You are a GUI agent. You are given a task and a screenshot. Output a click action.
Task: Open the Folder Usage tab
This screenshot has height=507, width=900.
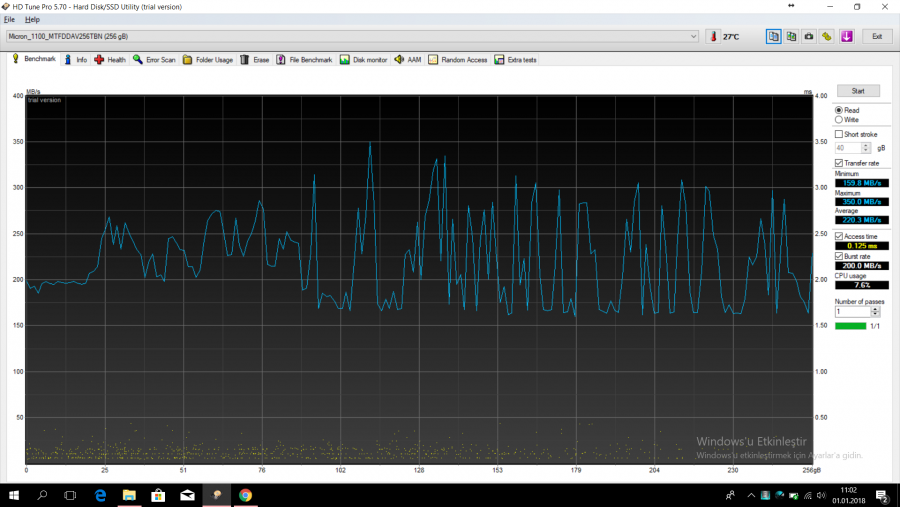click(x=208, y=60)
